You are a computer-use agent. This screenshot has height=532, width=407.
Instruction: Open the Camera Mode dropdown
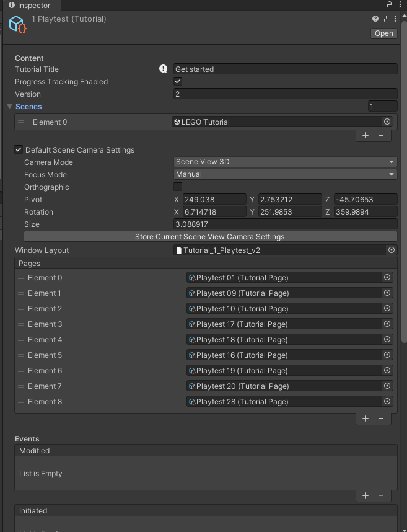point(286,162)
